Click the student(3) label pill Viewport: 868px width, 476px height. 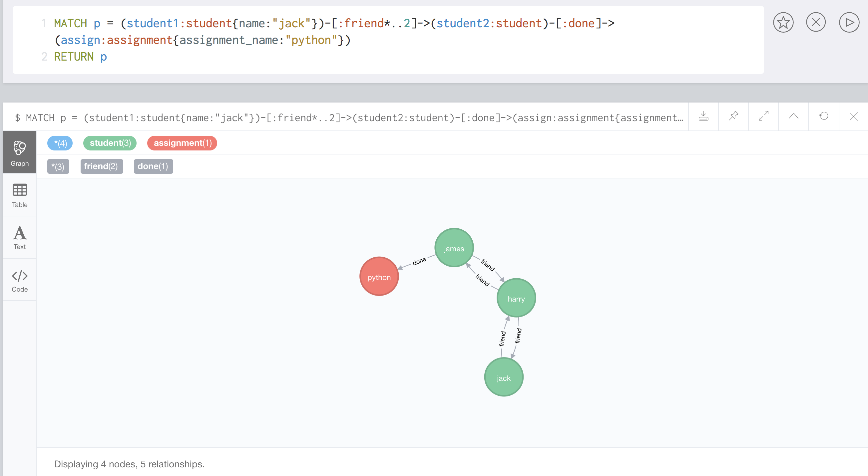[110, 143]
